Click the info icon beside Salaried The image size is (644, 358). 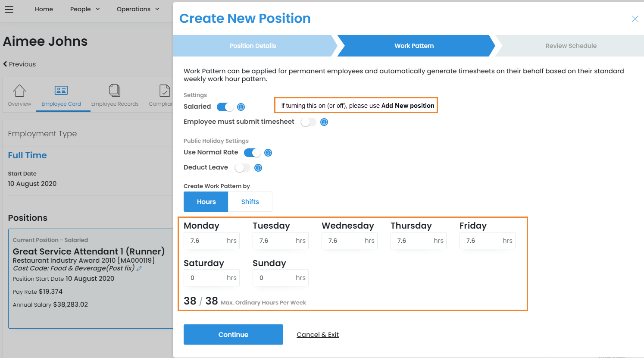(x=241, y=107)
